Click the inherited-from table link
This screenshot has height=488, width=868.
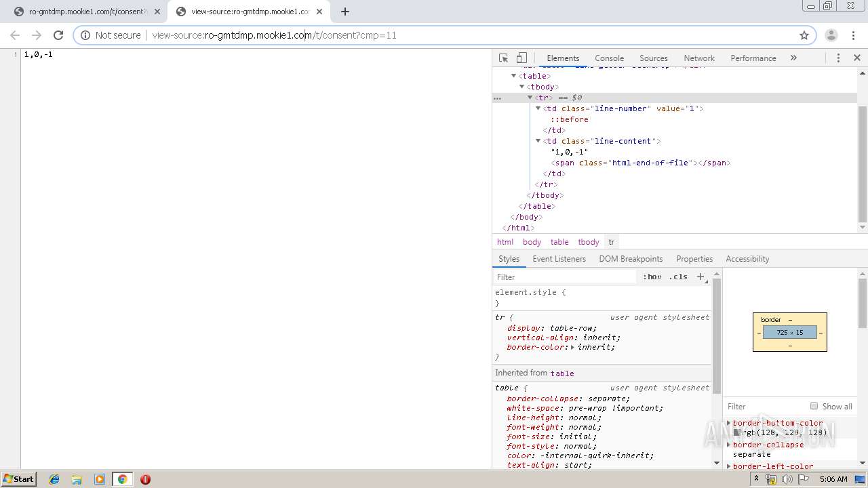click(562, 373)
